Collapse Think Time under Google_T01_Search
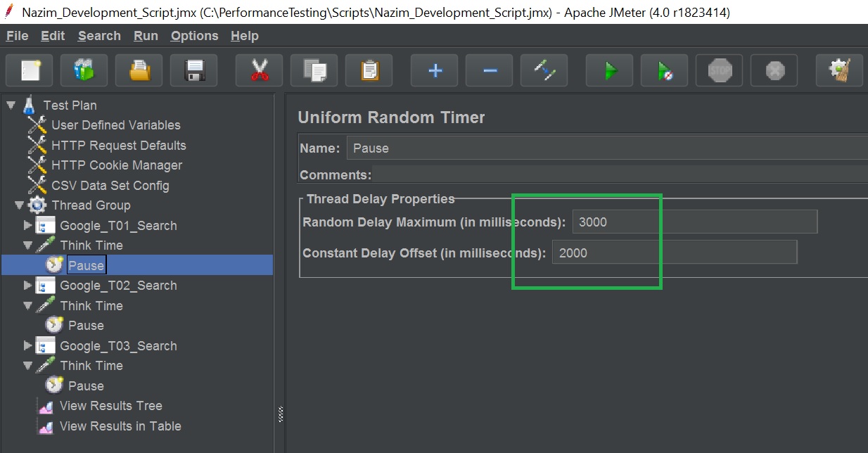This screenshot has height=453, width=868. pyautogui.click(x=27, y=245)
